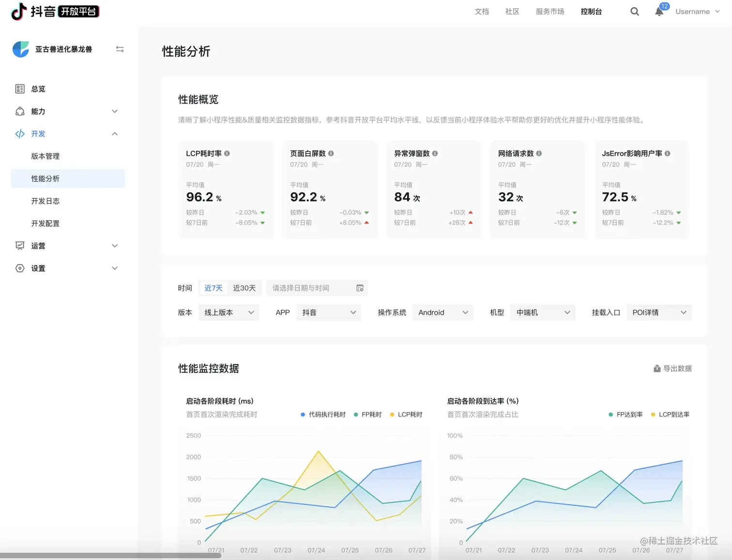Click the calendar icon in date field

pyautogui.click(x=360, y=288)
